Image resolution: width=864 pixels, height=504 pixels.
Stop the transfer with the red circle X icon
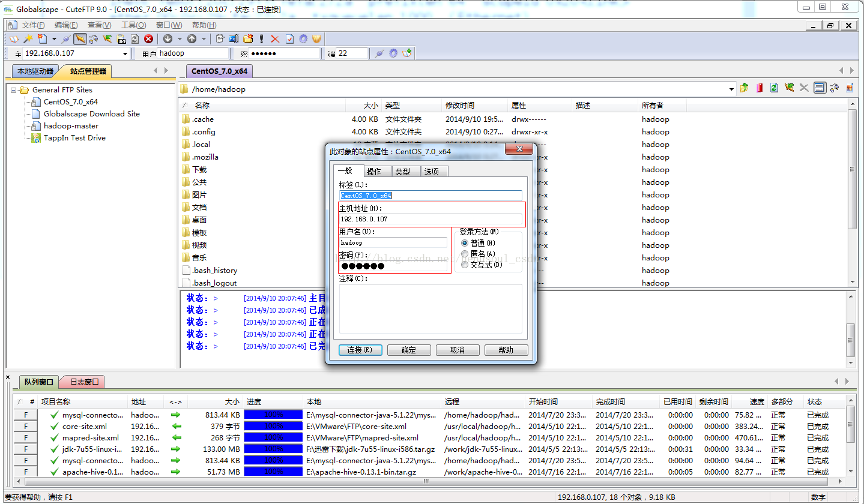pos(148,39)
